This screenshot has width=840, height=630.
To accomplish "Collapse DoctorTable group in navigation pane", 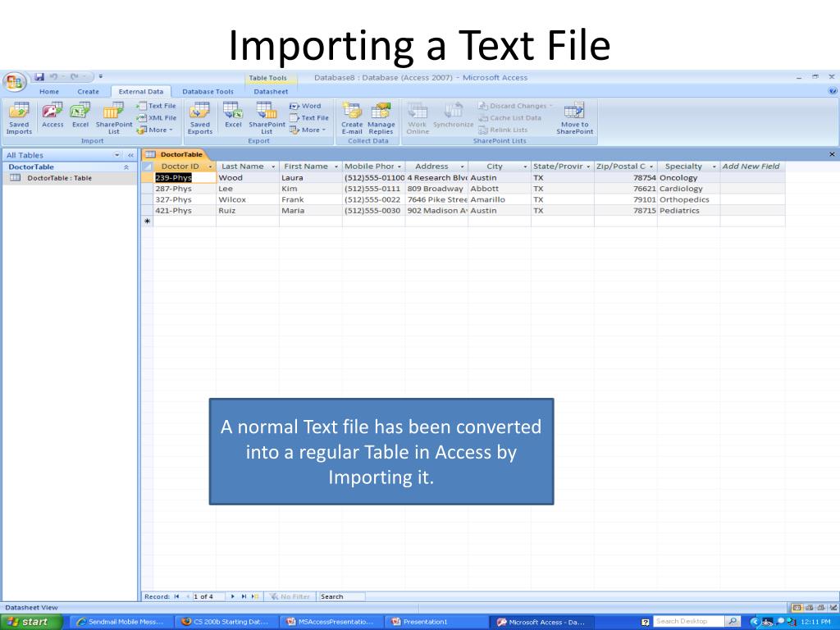I will click(x=126, y=167).
